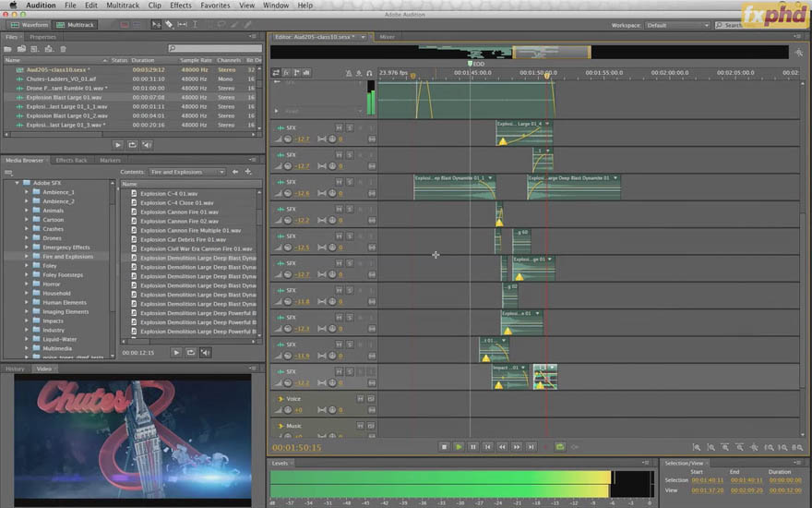Show the Inputs/Outputs section in editor
The height and width of the screenshot is (508, 812).
click(x=276, y=73)
